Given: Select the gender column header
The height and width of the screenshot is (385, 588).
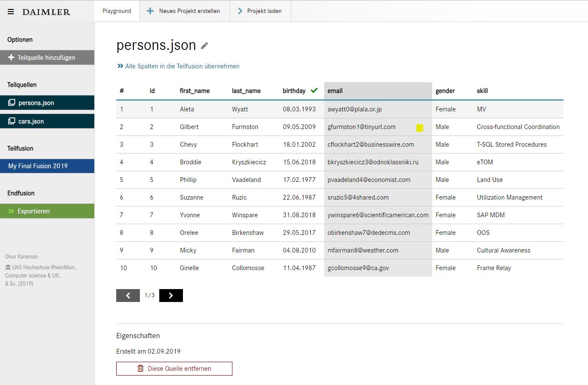Looking at the screenshot, I should click(x=445, y=91).
